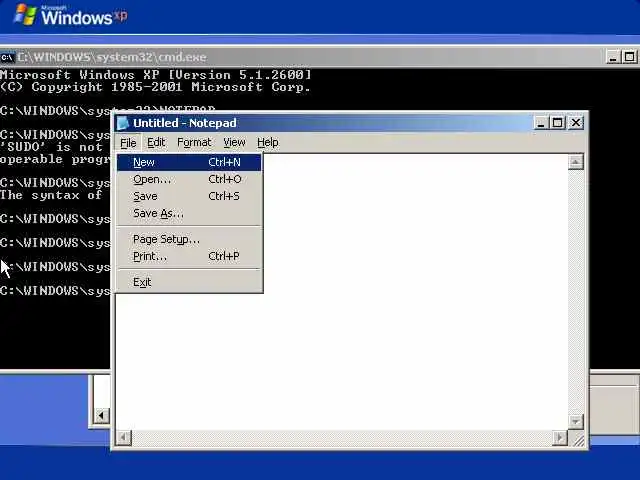Click the Copyright 1985-2001 Microsoft Corp. line

[156, 87]
